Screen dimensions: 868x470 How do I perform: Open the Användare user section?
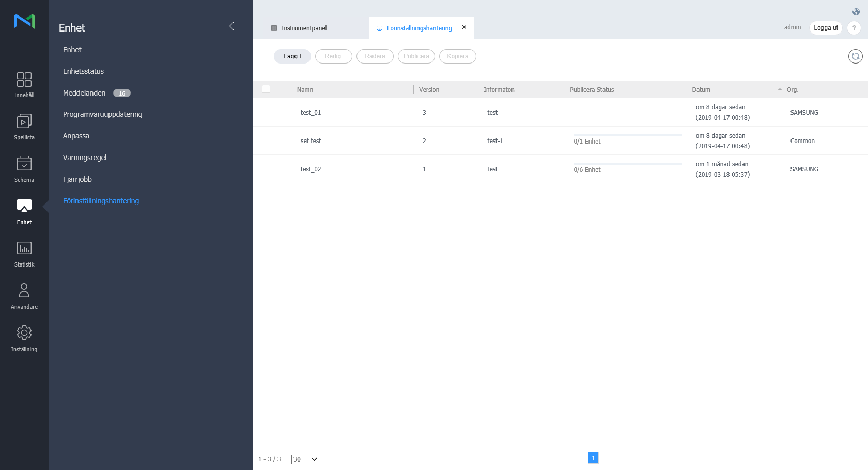point(24,296)
